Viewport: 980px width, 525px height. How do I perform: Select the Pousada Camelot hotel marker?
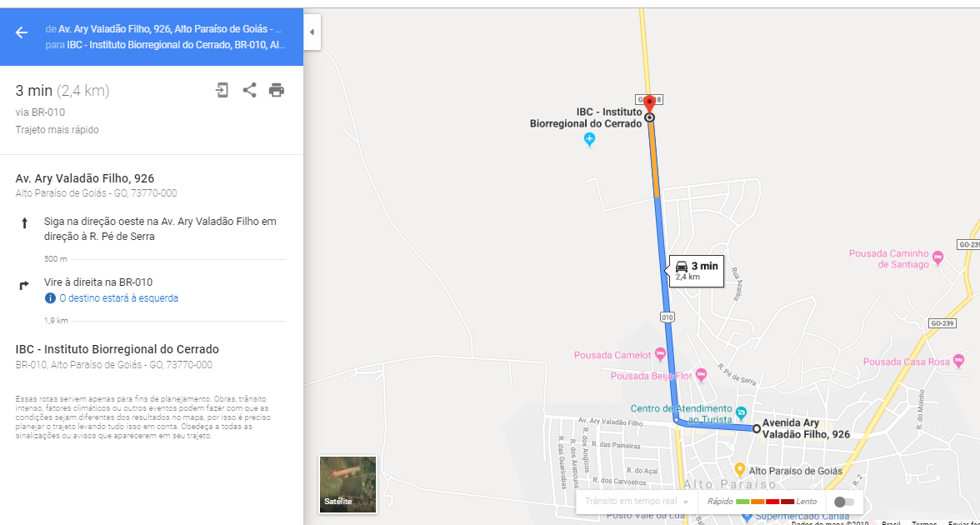click(x=661, y=354)
